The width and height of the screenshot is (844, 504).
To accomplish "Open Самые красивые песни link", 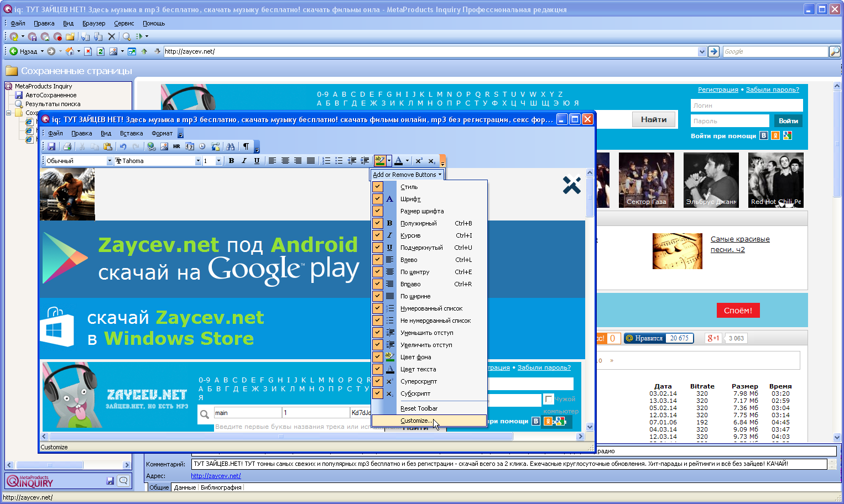I will click(x=740, y=244).
